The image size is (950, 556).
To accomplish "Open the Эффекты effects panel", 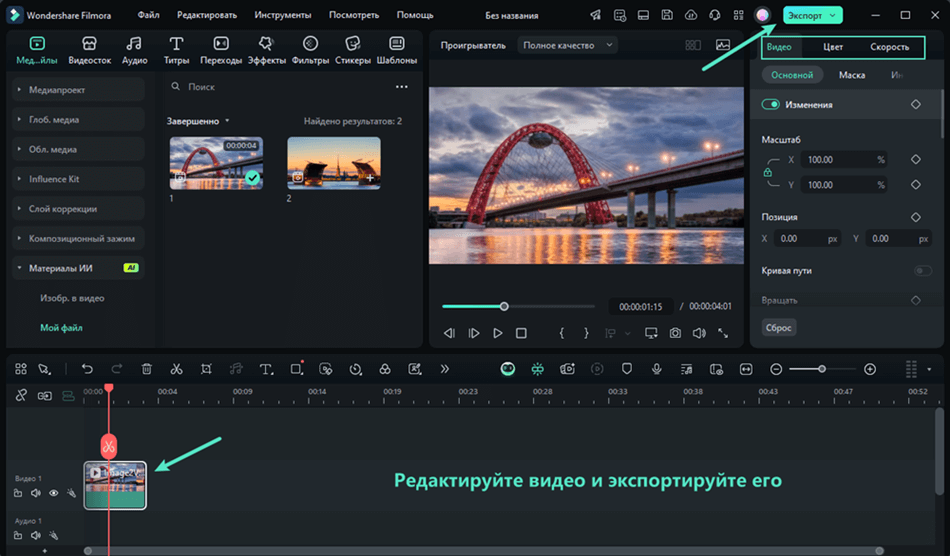I will pyautogui.click(x=267, y=50).
